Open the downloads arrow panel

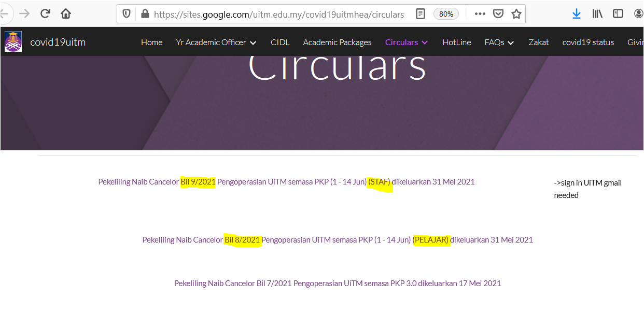point(577,14)
